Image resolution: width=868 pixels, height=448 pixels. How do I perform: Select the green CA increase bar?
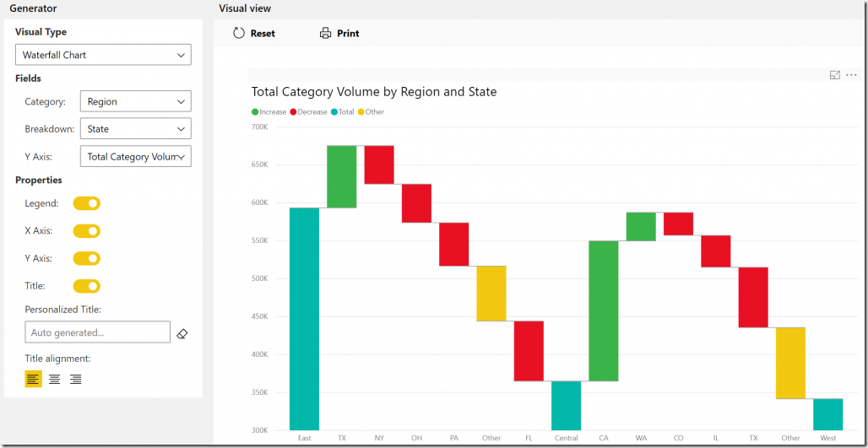point(604,310)
